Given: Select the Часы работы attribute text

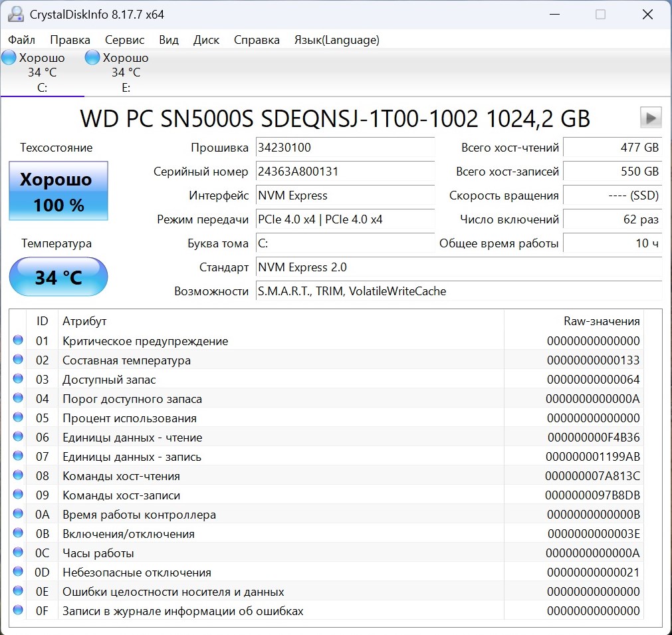Looking at the screenshot, I should coord(98,553).
